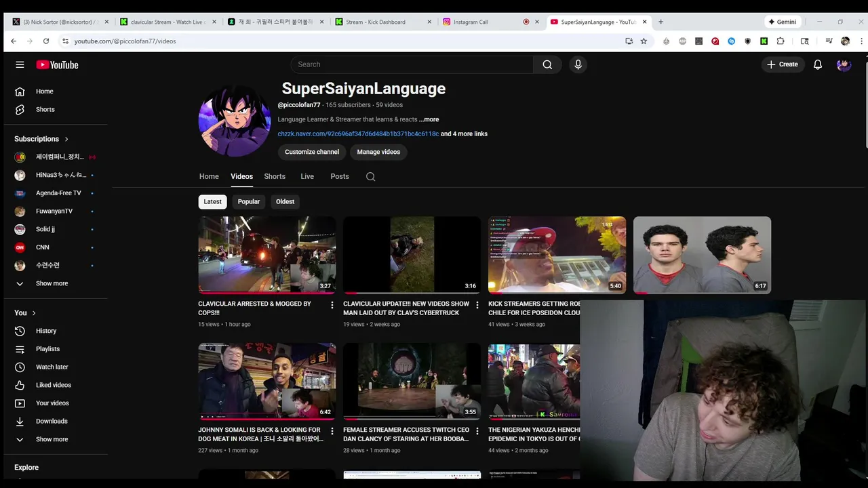Screen dimensions: 868x488
Task: Open the and 4 more links text
Action: pyautogui.click(x=464, y=134)
